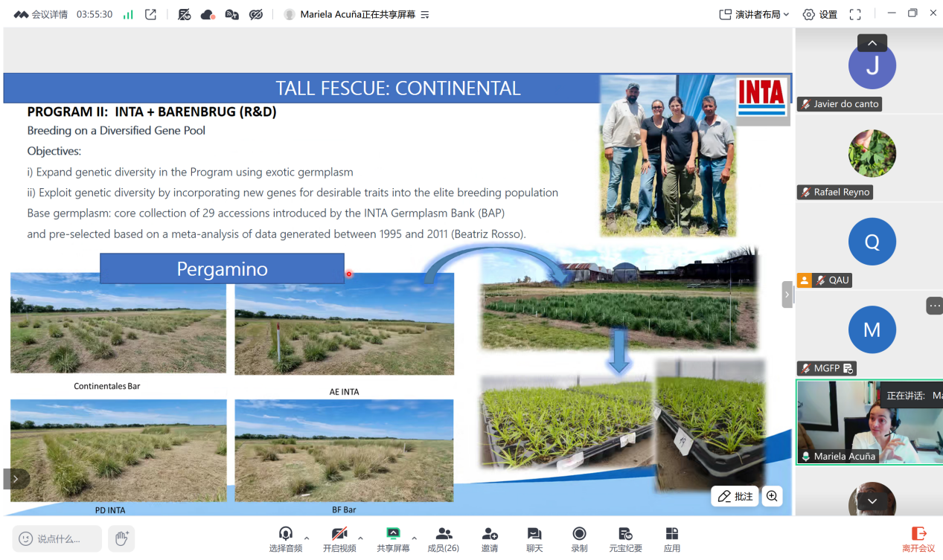Toggle audio via 选择音频 headset

[x=286, y=539]
